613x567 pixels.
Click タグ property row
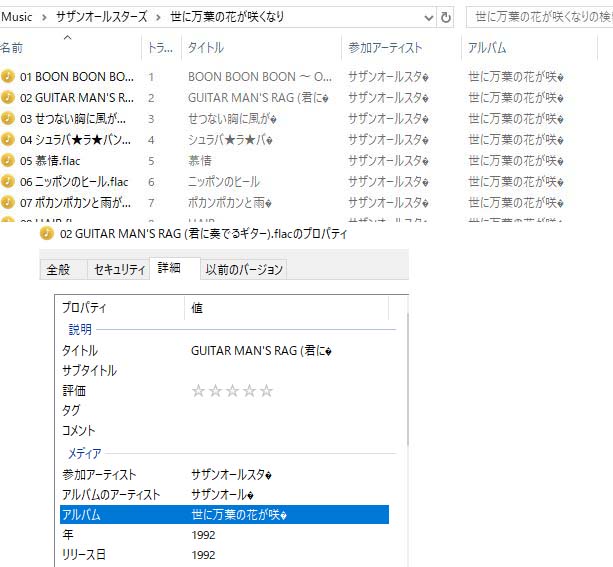pos(224,410)
